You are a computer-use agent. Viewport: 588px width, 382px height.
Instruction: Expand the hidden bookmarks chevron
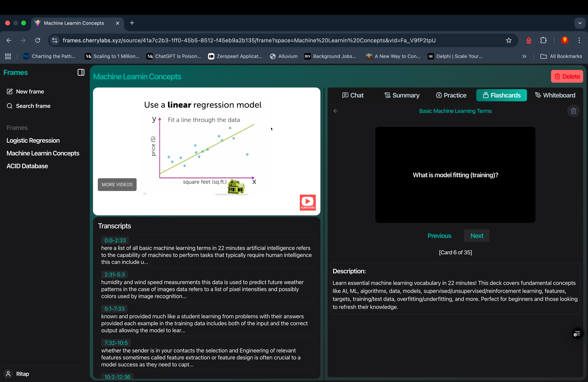point(524,56)
